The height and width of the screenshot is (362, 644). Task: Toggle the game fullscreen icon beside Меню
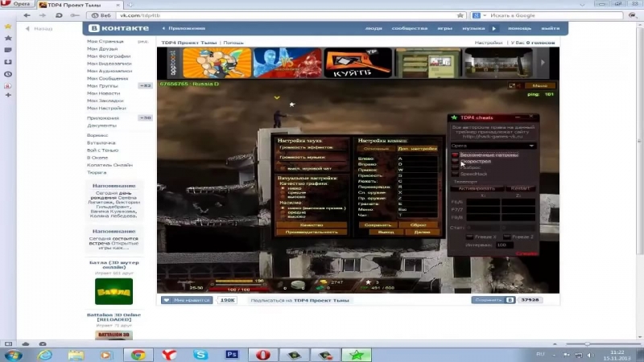(512, 85)
